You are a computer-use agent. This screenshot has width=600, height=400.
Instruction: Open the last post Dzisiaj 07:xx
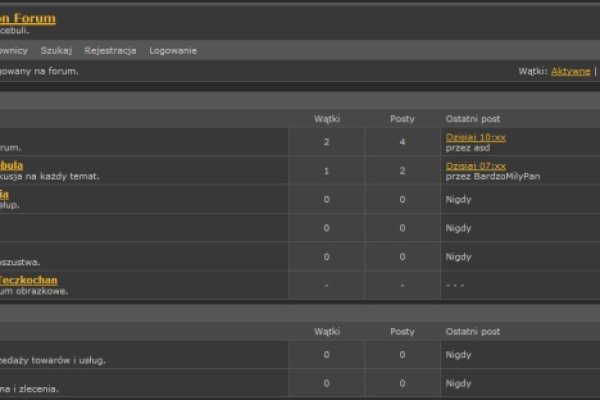(x=476, y=165)
